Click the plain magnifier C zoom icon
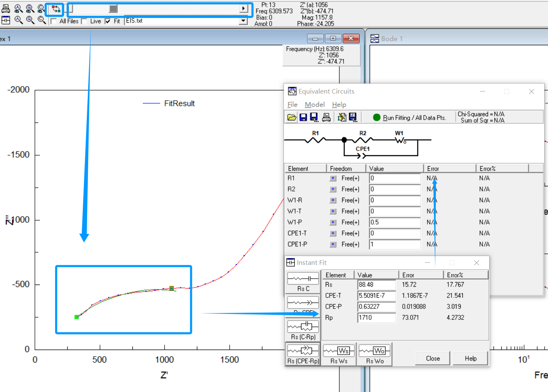Screen dimensions: 548x392 click(x=42, y=20)
